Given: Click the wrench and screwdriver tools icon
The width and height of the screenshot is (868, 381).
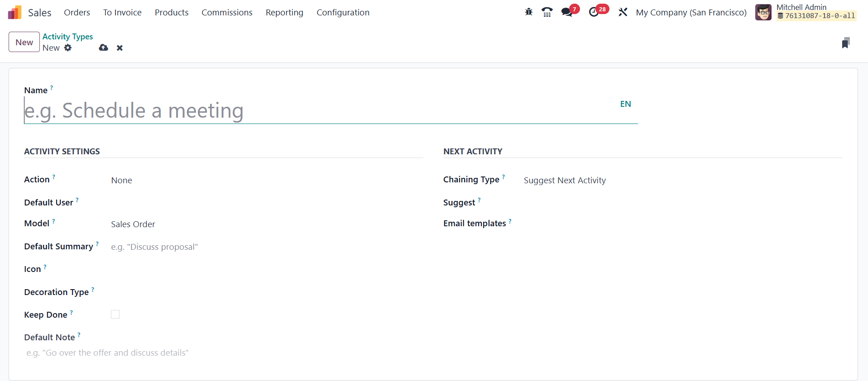Looking at the screenshot, I should [623, 12].
